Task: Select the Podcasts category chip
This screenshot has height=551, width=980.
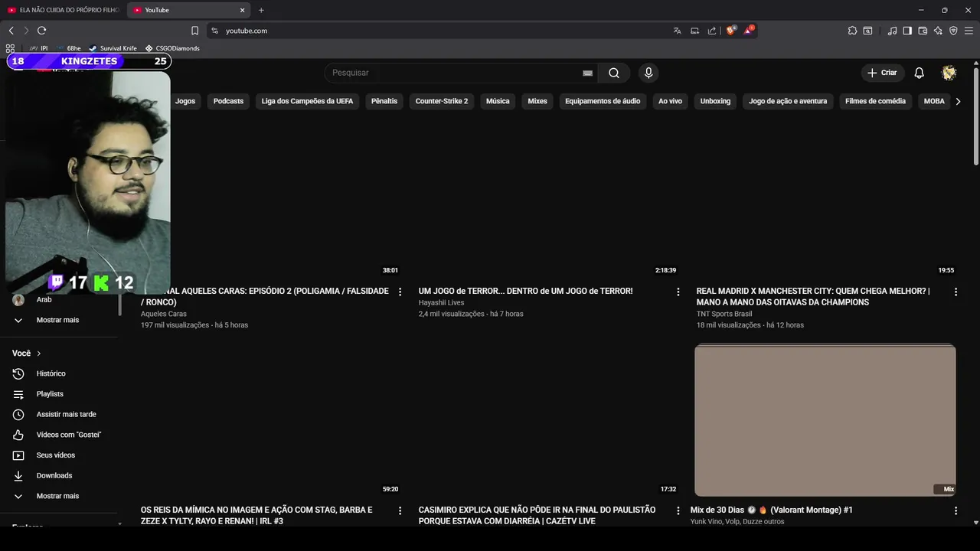Action: (228, 101)
